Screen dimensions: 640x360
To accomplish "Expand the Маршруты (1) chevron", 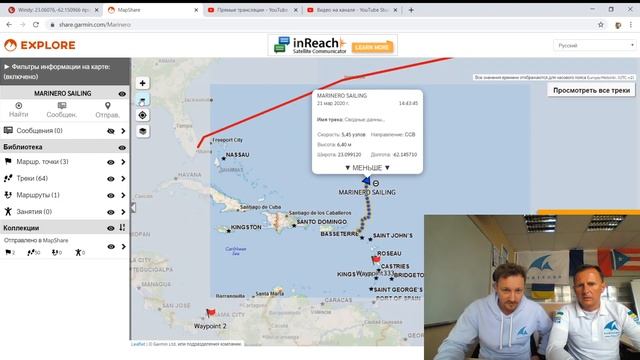I will [123, 196].
